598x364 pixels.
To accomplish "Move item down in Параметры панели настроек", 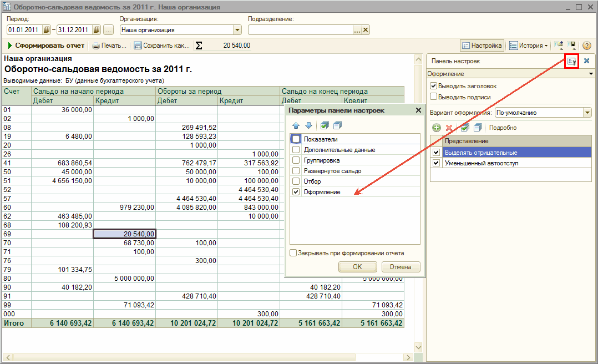I will coord(309,125).
